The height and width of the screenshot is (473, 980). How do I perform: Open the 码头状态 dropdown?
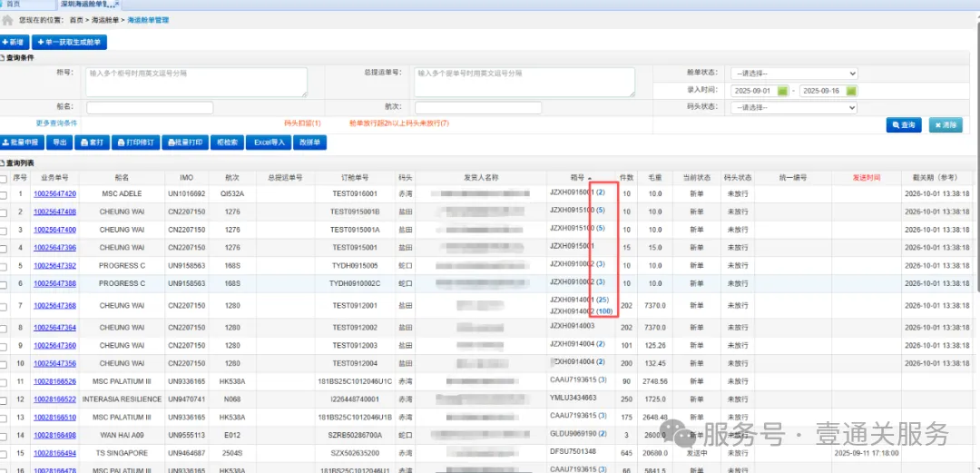794,107
